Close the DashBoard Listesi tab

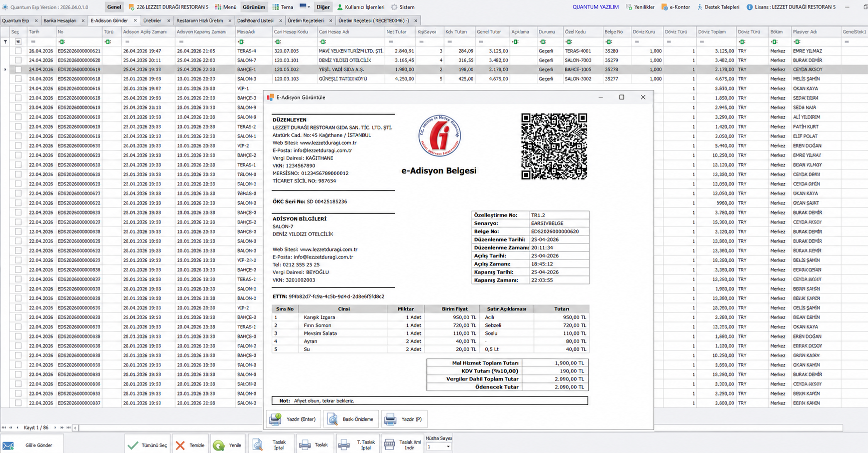click(280, 20)
